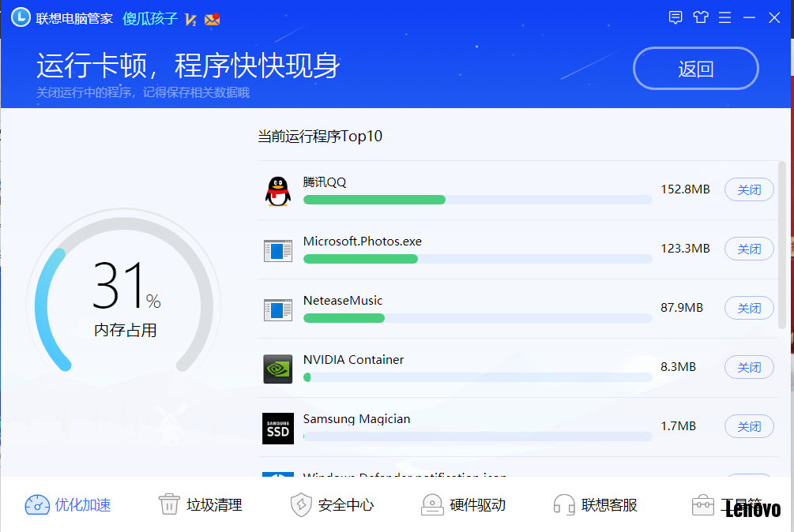Click the 腾讯QQ memory usage bar

pos(477,200)
